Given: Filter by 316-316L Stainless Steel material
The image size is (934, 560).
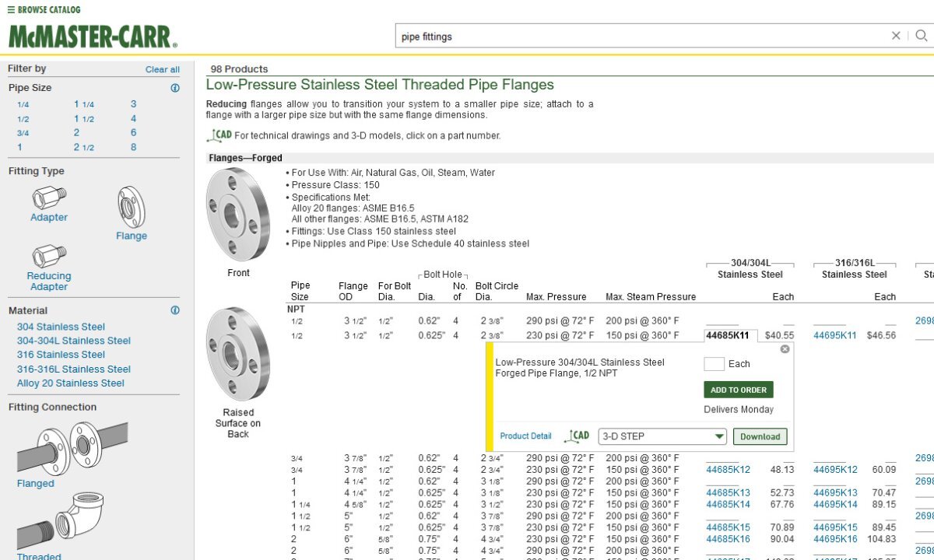Looking at the screenshot, I should coord(74,369).
